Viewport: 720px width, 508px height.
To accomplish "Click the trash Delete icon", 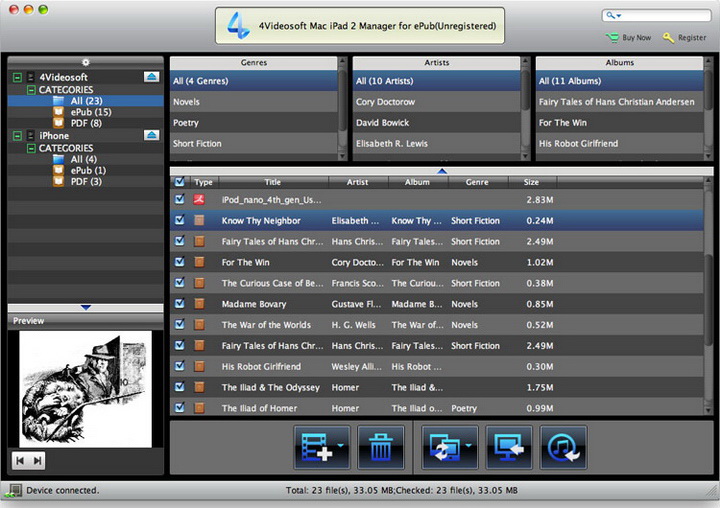I will coord(381,447).
